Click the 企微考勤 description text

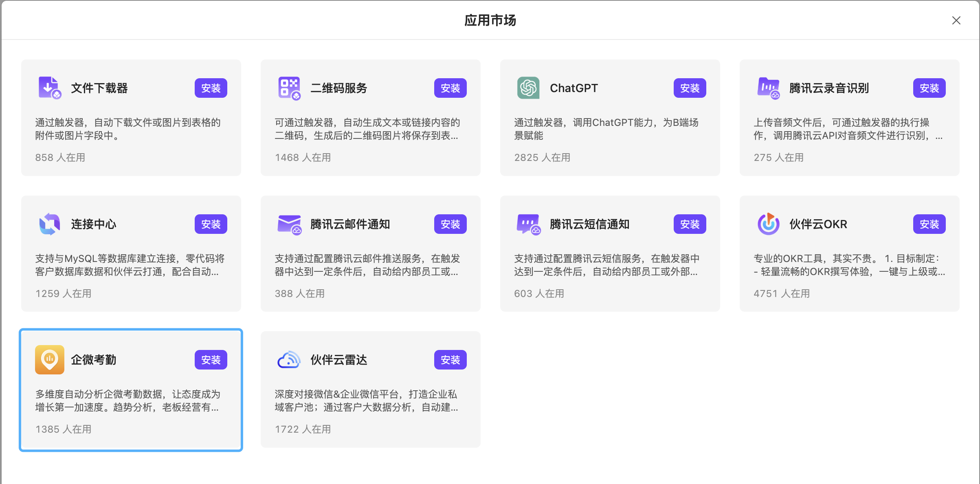128,401
